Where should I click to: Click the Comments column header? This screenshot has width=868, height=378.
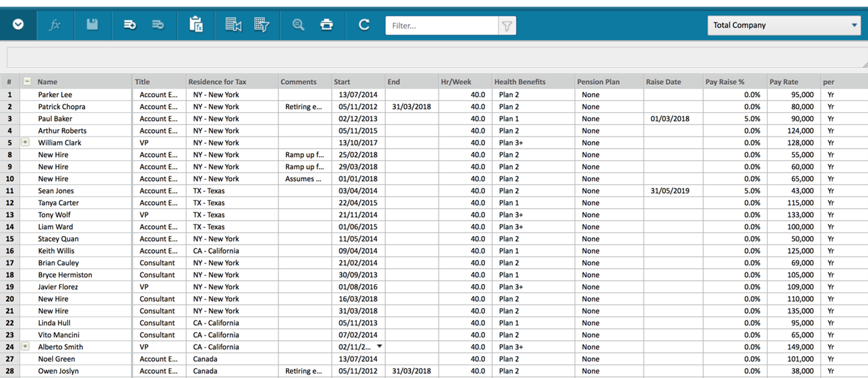pyautogui.click(x=299, y=82)
